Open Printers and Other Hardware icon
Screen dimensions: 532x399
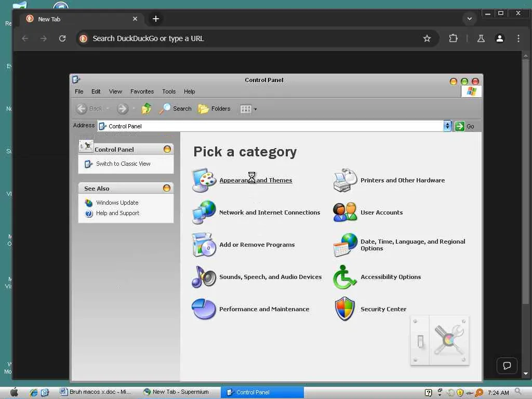click(345, 180)
